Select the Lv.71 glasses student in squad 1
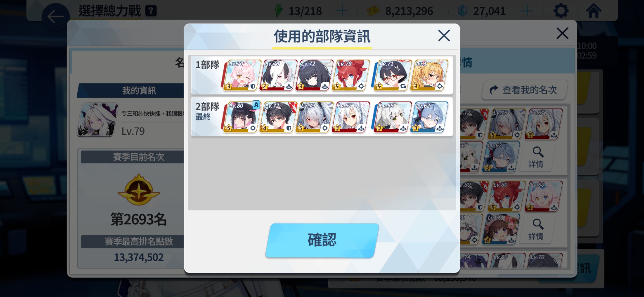The image size is (644, 297). (392, 75)
